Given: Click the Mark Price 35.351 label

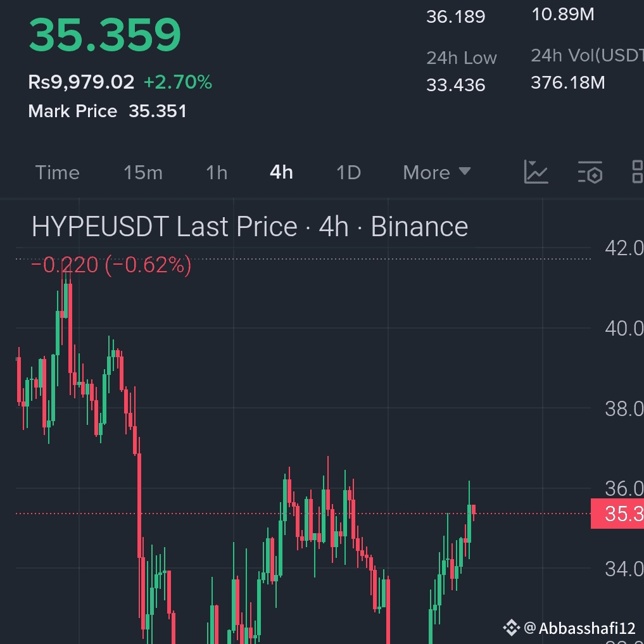Looking at the screenshot, I should click(107, 111).
